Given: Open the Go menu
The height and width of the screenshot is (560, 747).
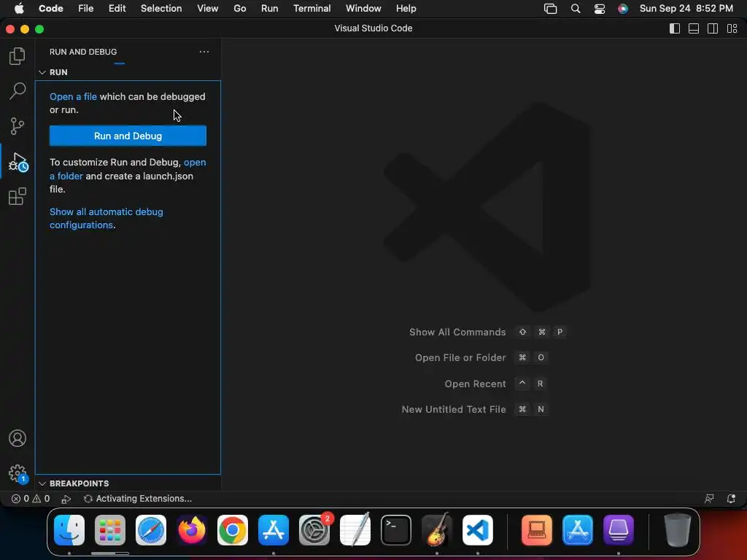Looking at the screenshot, I should point(239,9).
